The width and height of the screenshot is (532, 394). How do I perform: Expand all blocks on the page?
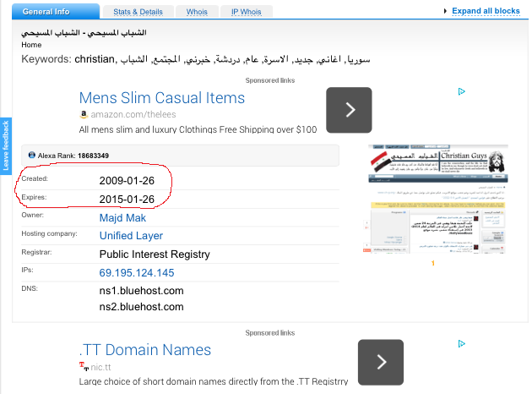[486, 11]
